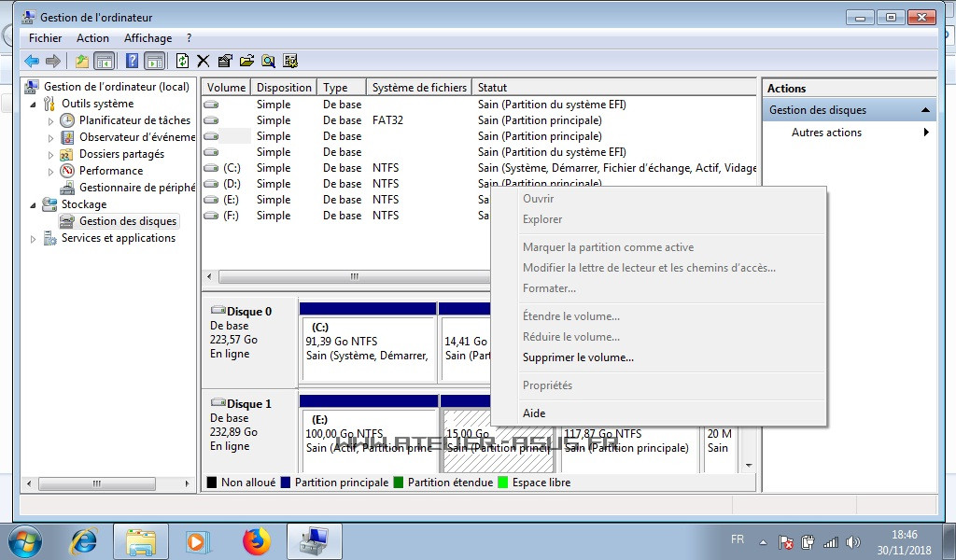Choose Aide in the context menu

(534, 413)
